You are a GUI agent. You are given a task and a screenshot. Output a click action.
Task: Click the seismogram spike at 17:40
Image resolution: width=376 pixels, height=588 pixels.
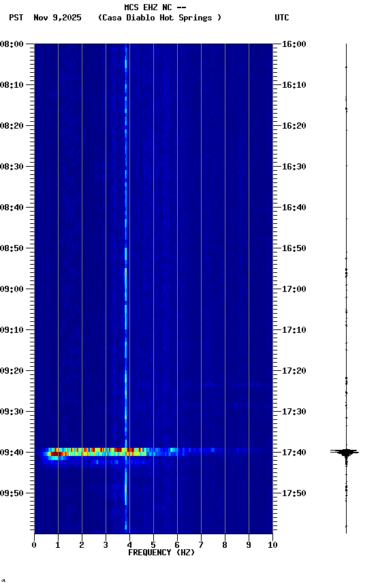click(345, 453)
